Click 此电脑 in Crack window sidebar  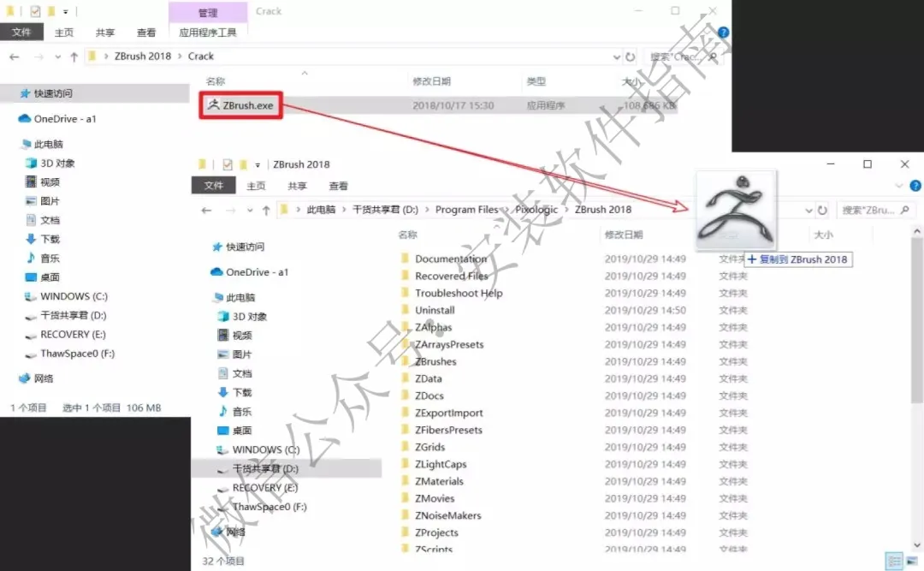[42, 144]
